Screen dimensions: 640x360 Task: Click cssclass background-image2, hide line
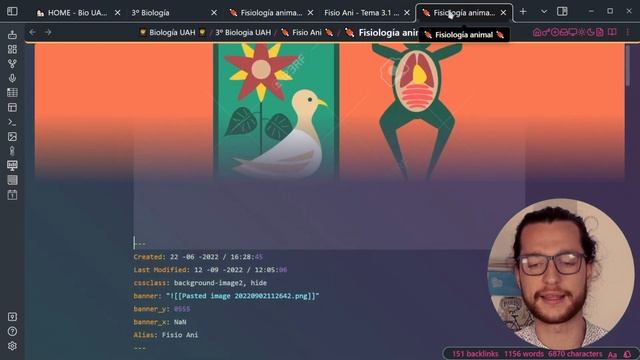[x=200, y=283]
